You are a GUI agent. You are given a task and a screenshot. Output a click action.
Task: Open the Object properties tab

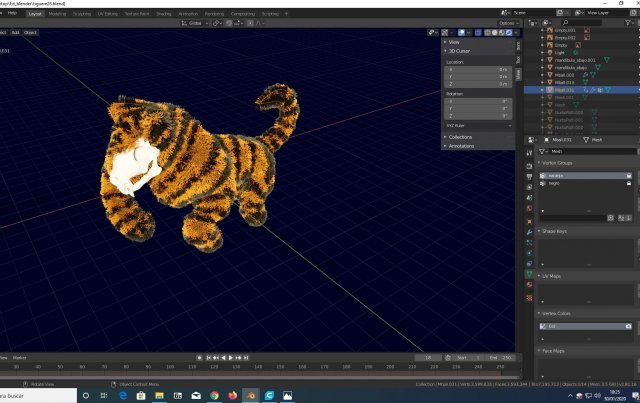tap(529, 222)
